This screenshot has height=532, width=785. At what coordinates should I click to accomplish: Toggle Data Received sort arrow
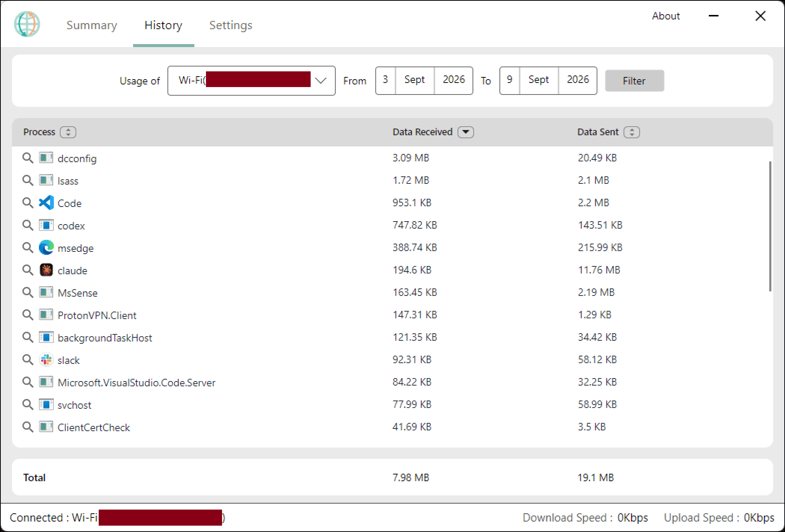click(466, 132)
